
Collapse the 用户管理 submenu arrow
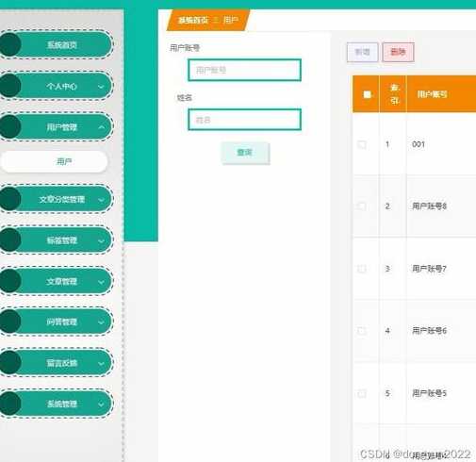102,127
